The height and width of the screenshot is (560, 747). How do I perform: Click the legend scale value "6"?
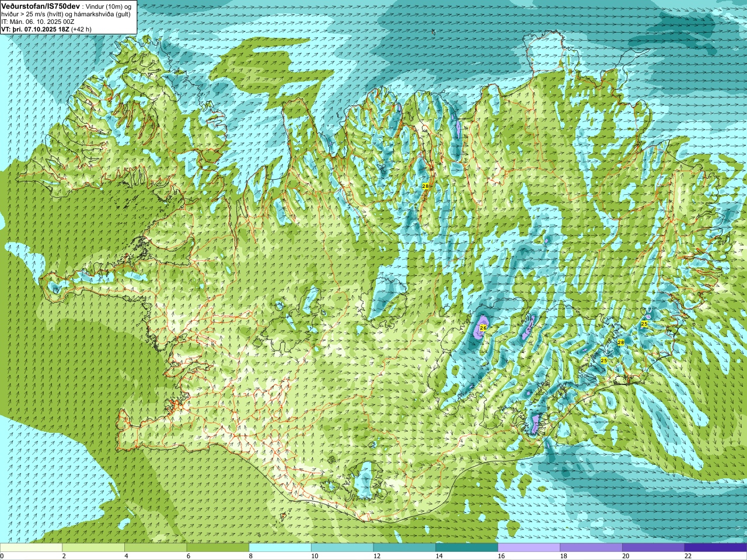(x=189, y=556)
